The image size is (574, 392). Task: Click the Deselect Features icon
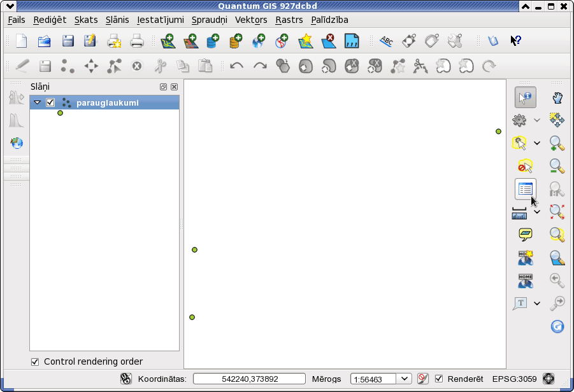(526, 166)
